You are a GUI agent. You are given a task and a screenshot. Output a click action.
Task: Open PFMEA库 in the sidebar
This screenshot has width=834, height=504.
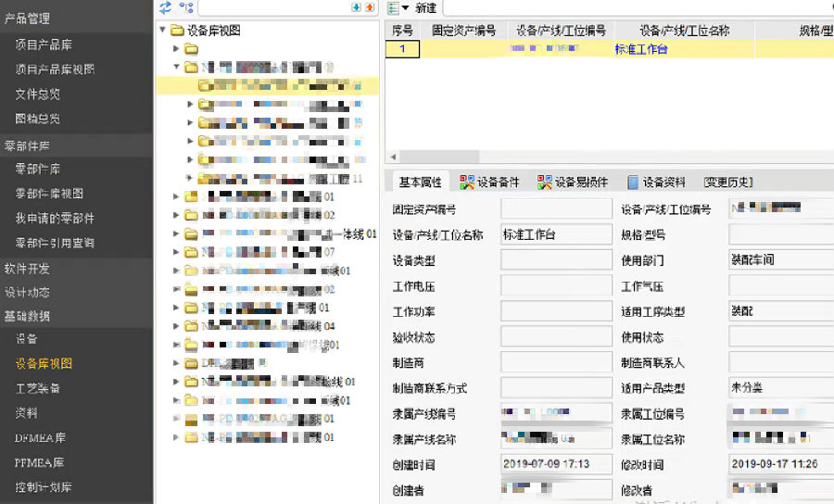point(39,462)
